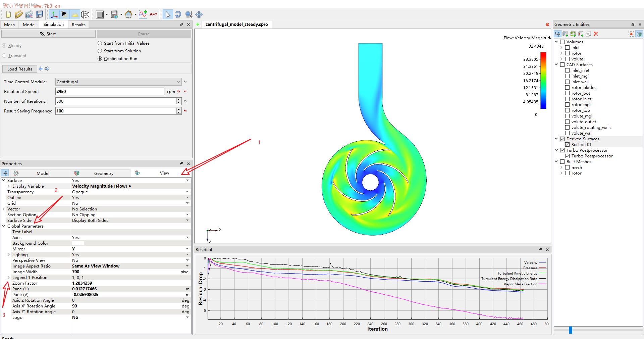644x339 pixels.
Task: Select the pan move arrows tool
Action: tap(199, 14)
